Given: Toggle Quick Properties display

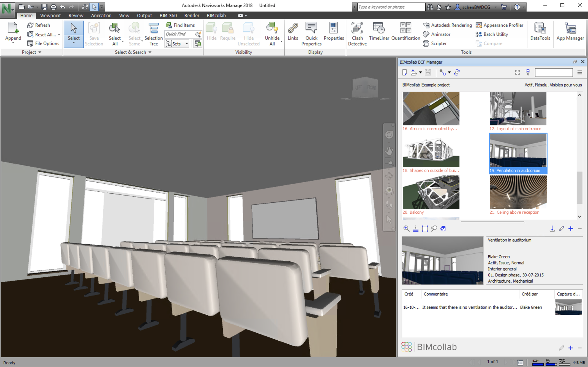Looking at the screenshot, I should tap(311, 34).
